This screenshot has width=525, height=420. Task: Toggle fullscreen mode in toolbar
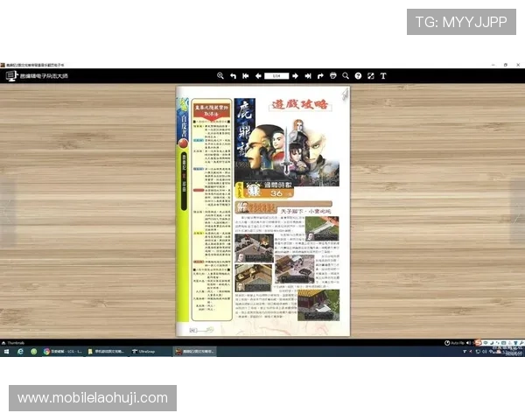(370, 76)
